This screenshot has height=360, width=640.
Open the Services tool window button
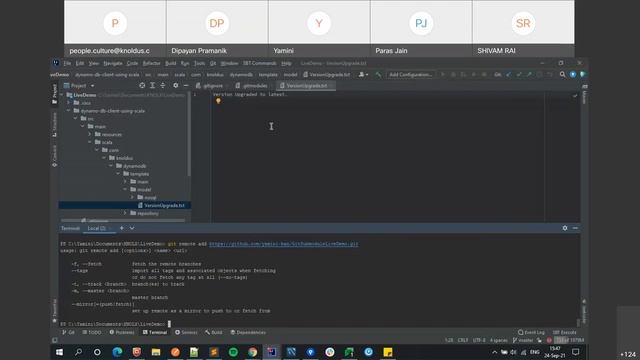pos(186,333)
